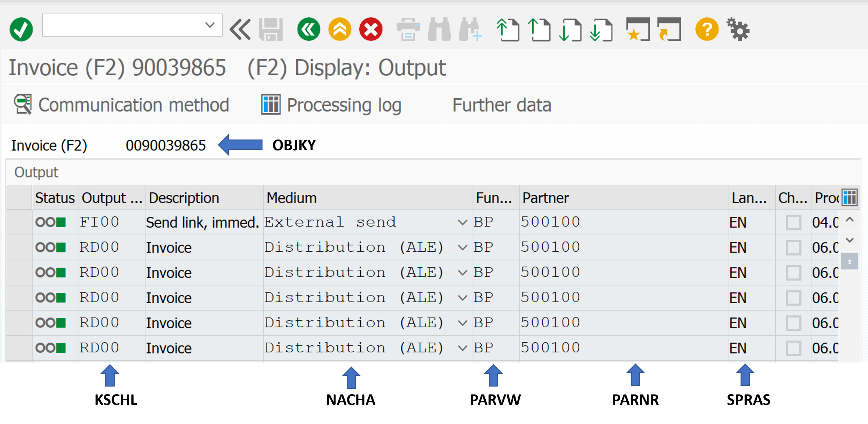Viewport: 868px width, 424px height.
Task: Open Further data
Action: [x=502, y=105]
